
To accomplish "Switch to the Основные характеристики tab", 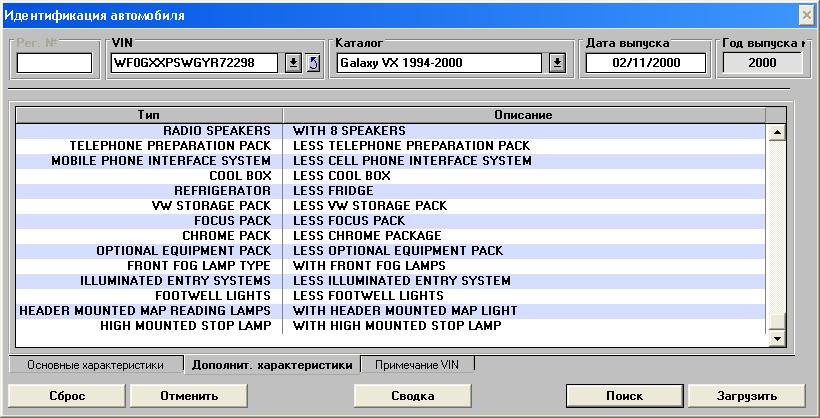I will coord(95,365).
